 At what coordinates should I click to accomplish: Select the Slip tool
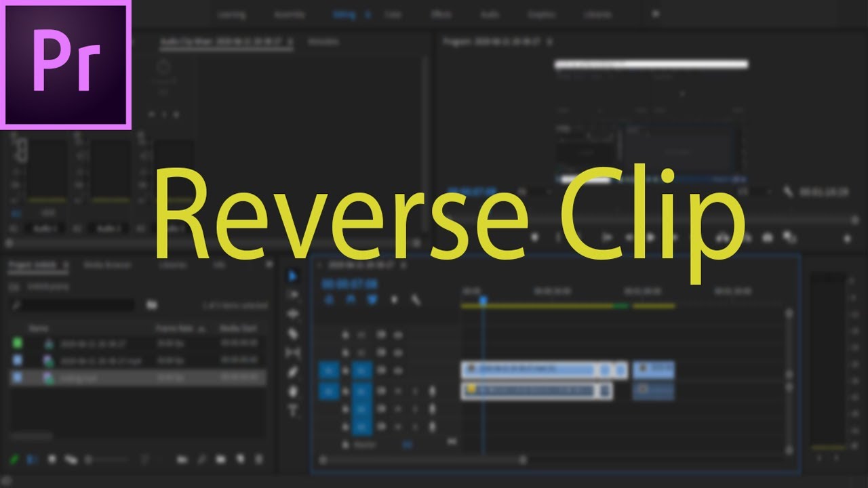(293, 352)
